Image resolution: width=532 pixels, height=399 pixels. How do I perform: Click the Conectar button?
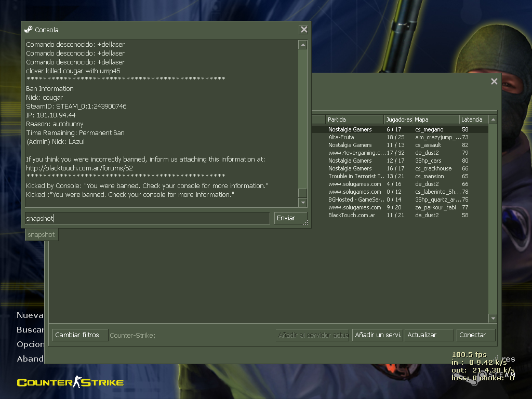click(x=476, y=335)
